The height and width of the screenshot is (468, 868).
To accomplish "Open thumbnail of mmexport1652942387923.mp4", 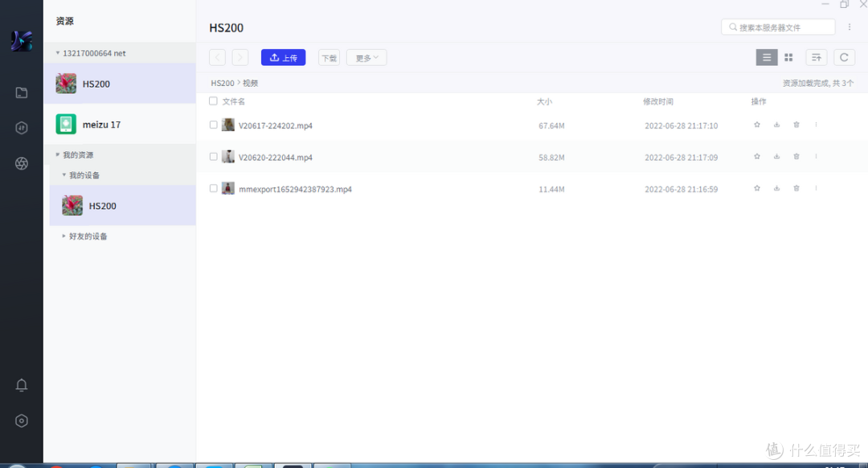I will click(x=228, y=188).
